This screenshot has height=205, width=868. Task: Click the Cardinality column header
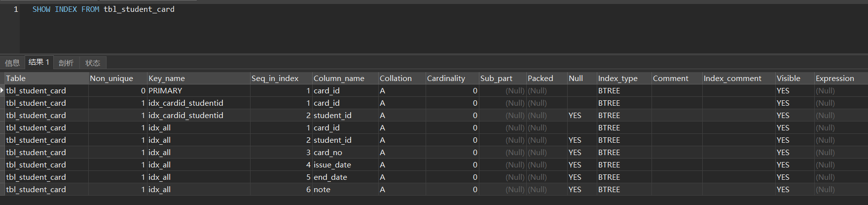pyautogui.click(x=452, y=79)
